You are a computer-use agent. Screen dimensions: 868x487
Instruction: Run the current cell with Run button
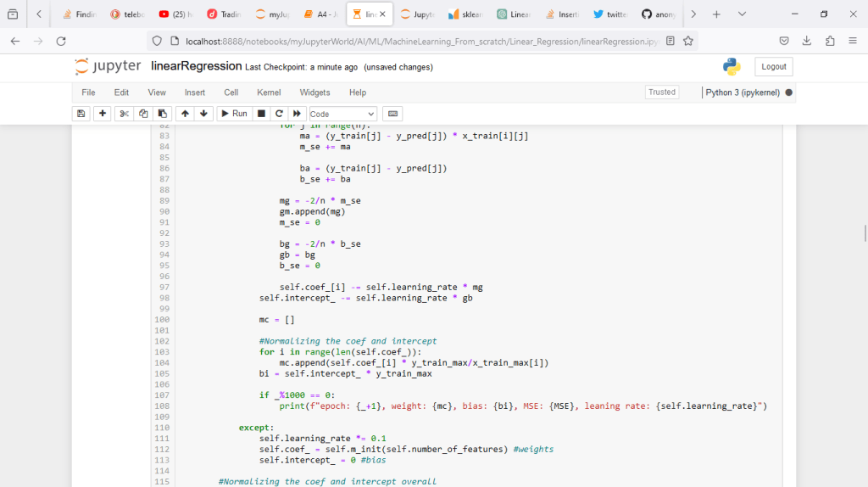tap(233, 114)
